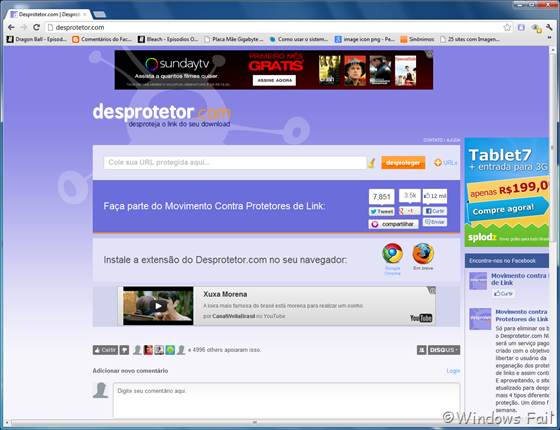The height and width of the screenshot is (430, 560).
Task: Bookmark page using the star icon
Action: pos(507,28)
